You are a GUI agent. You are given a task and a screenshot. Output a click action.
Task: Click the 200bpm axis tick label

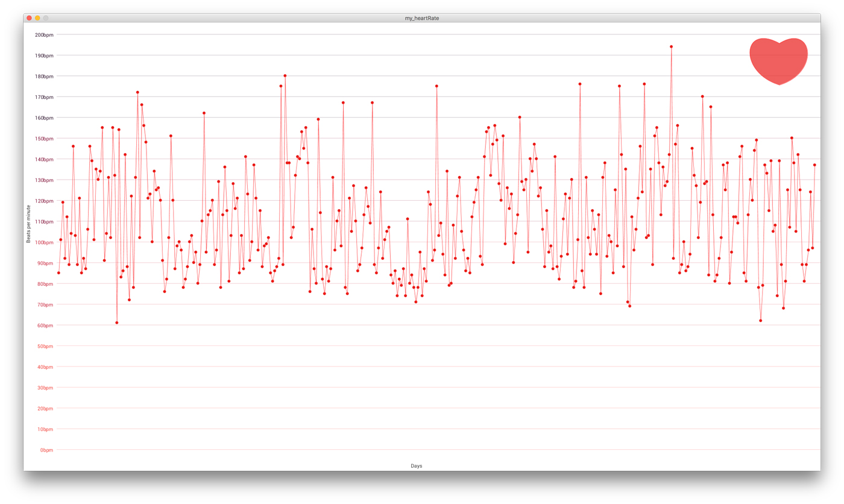44,35
